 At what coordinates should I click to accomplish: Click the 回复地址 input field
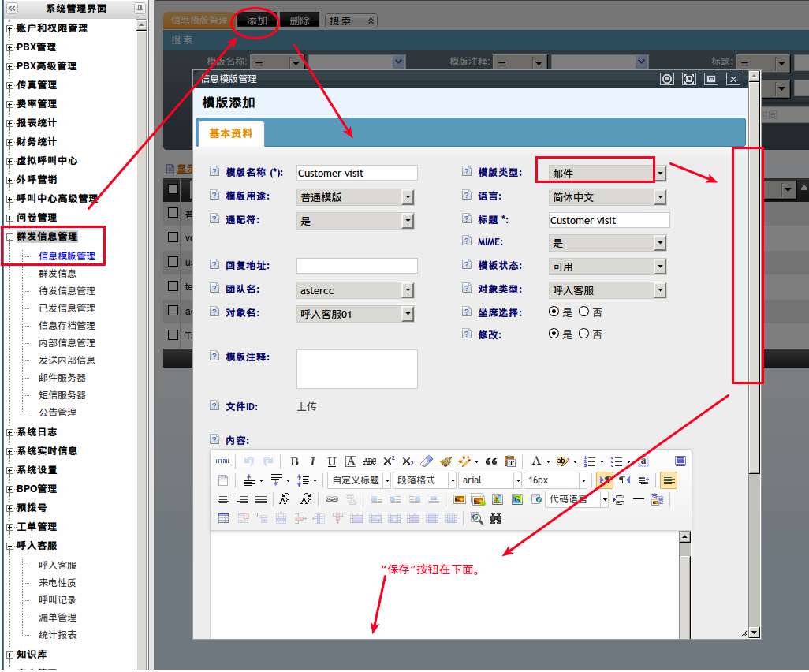pos(356,266)
